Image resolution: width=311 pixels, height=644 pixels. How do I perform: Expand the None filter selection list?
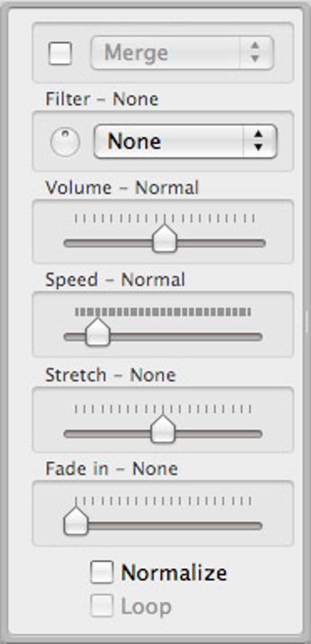click(183, 141)
